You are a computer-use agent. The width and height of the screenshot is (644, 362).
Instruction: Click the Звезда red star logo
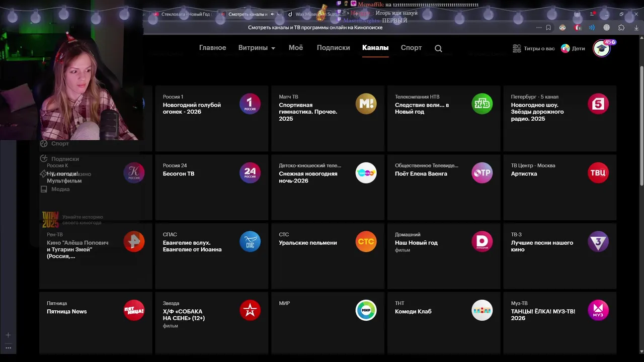pos(250,310)
